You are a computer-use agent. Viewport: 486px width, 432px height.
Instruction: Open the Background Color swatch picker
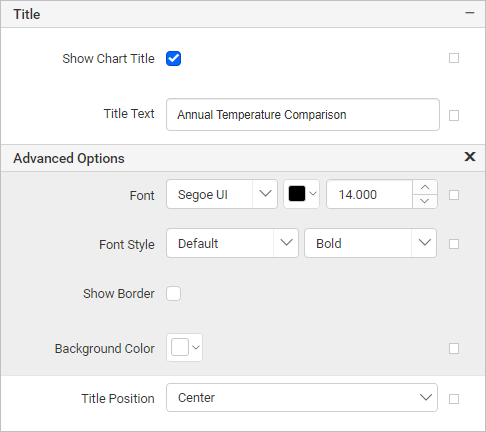coord(184,348)
